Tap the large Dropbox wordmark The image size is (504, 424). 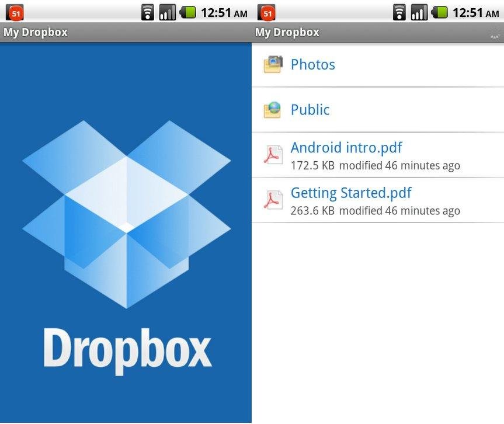pos(128,352)
